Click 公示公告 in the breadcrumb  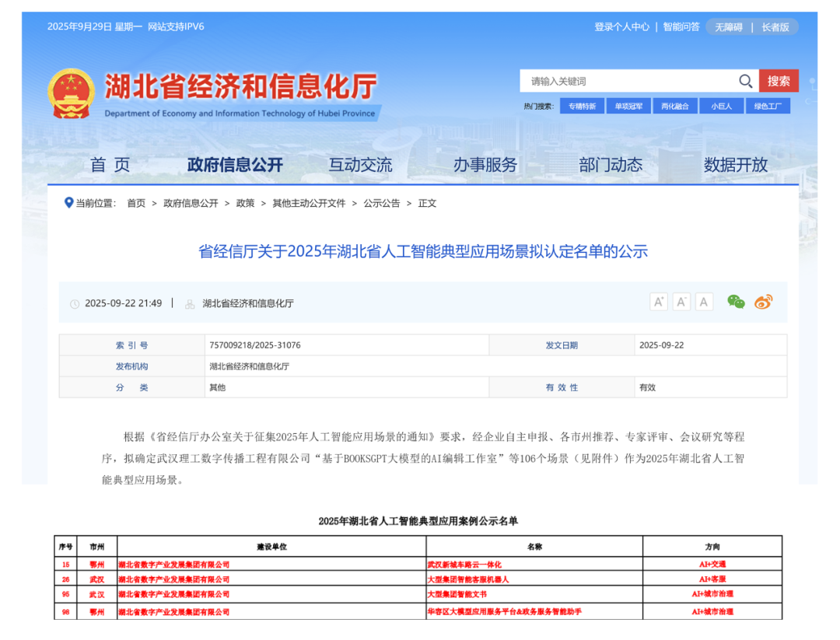click(x=382, y=203)
